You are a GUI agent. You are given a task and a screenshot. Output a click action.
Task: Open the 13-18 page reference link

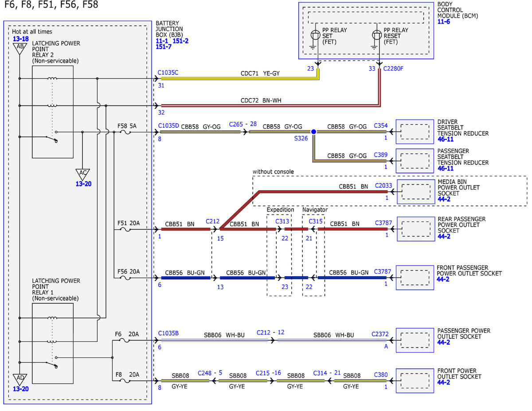pyautogui.click(x=20, y=39)
